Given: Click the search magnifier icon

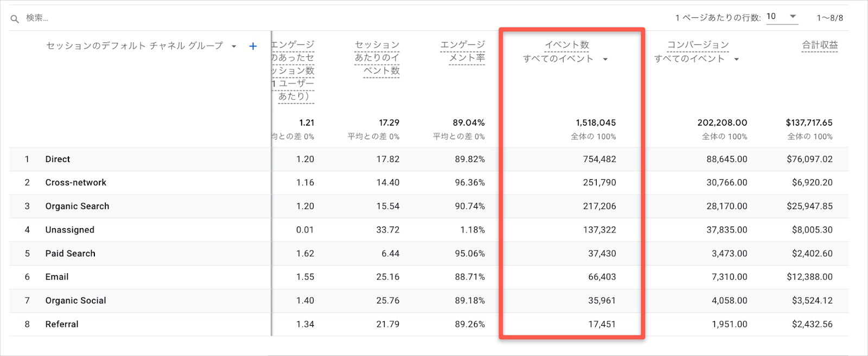Looking at the screenshot, I should click(x=15, y=18).
